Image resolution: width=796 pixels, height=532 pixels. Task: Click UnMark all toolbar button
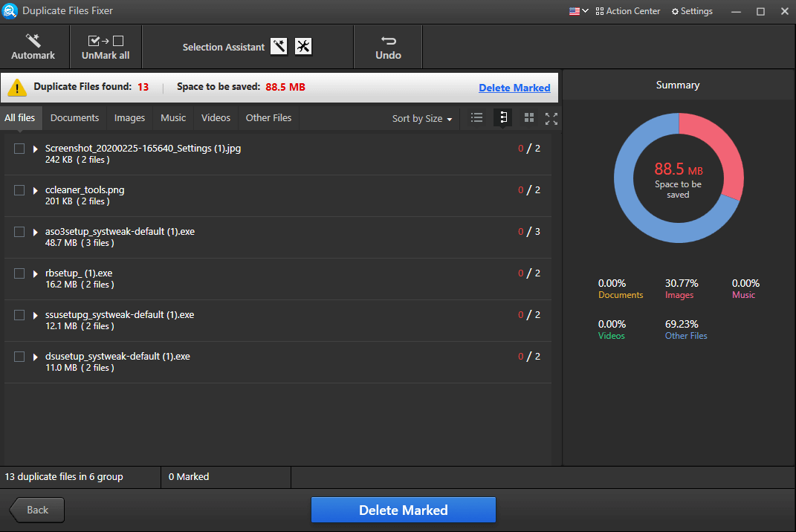[106, 47]
